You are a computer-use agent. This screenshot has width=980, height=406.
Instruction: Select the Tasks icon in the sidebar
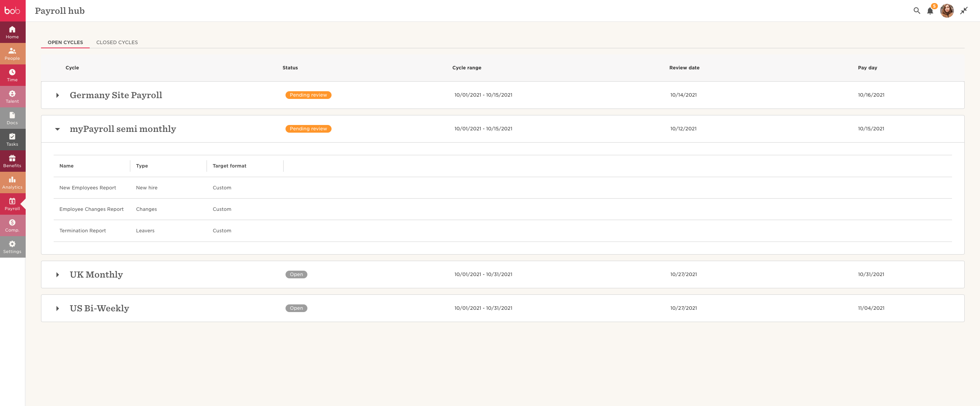click(12, 140)
